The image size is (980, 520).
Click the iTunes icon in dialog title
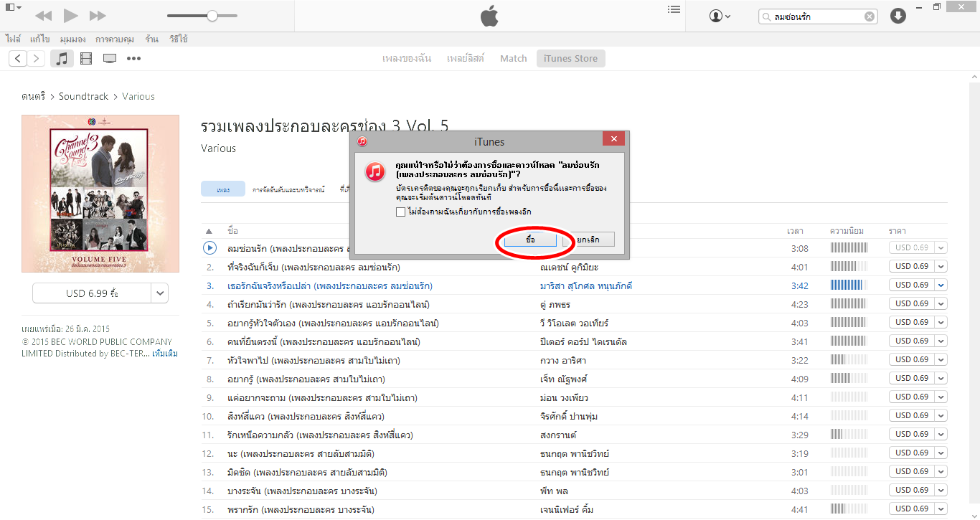pos(362,141)
